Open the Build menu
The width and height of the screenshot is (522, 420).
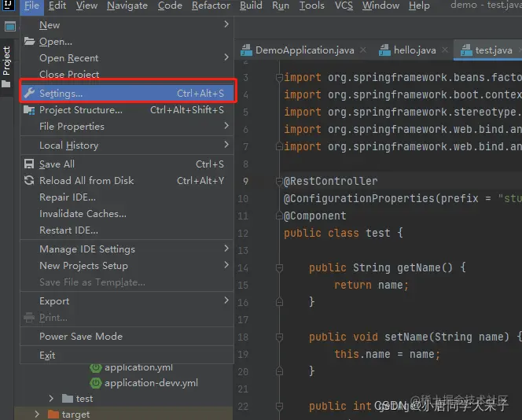(x=251, y=6)
